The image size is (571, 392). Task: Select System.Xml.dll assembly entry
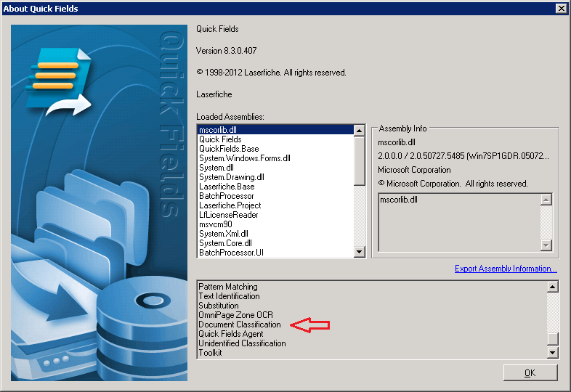[275, 234]
